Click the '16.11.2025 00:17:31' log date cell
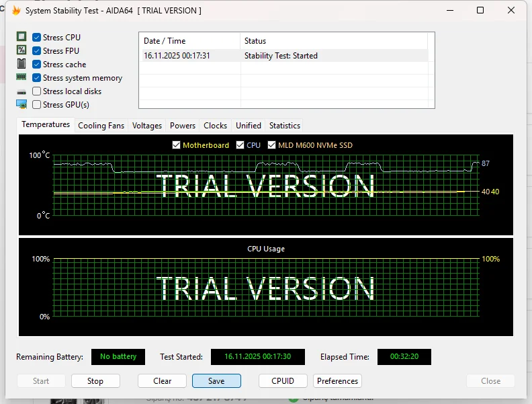 [x=177, y=56]
